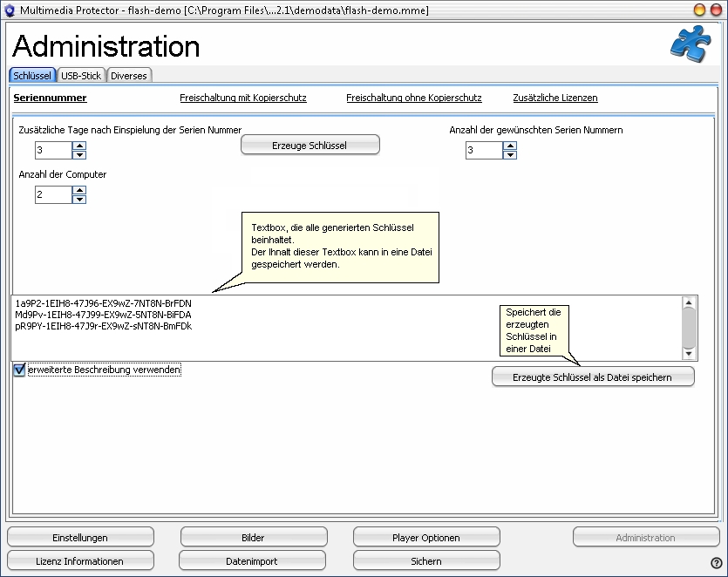Click the Multimedia Protector title bar icon
The width and height of the screenshot is (728, 577).
[x=10, y=10]
